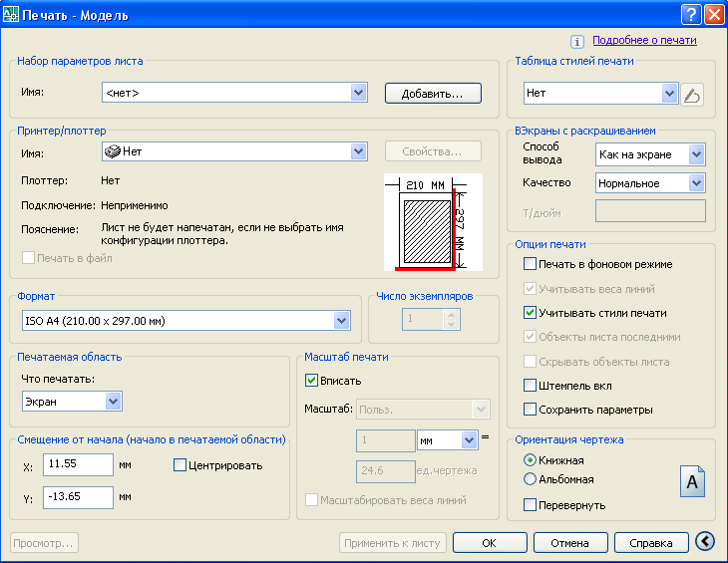Screen dimensions: 728x563
Task: Uncheck Учитывать стили печати
Action: 530,313
